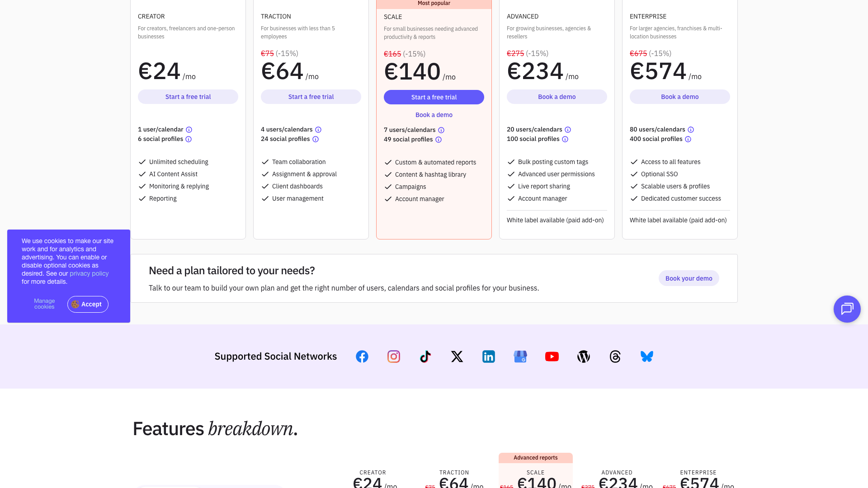Start a free trial on the Scale plan
868x488 pixels.
(434, 97)
